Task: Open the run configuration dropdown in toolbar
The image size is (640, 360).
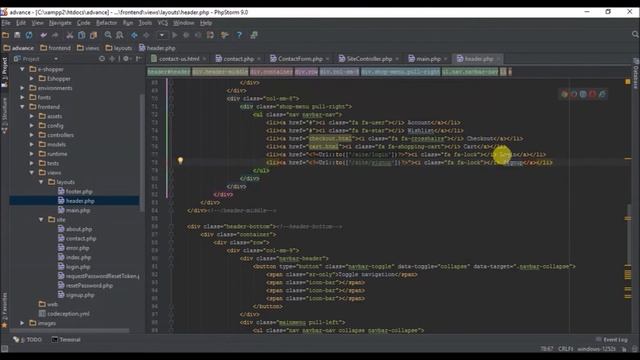Action: pyautogui.click(x=162, y=35)
